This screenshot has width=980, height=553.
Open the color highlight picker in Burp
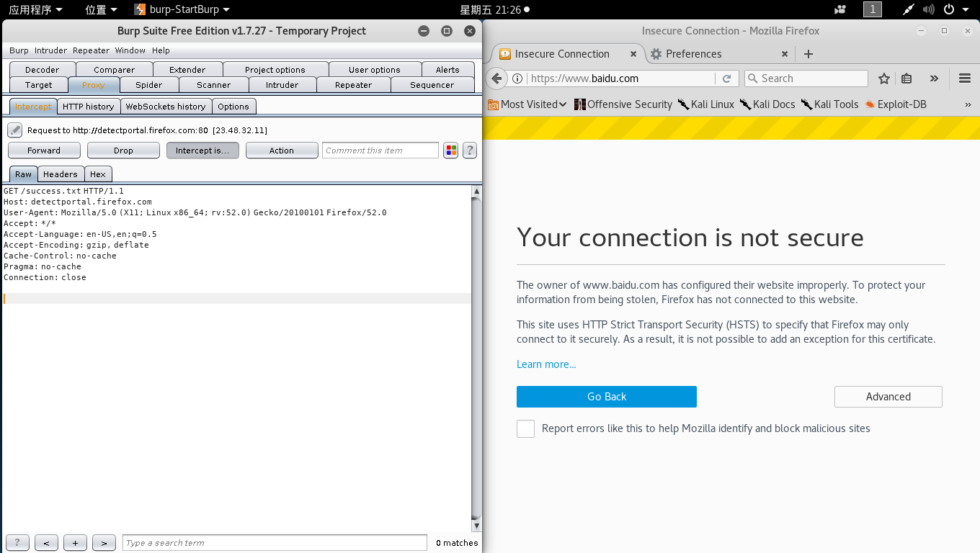pos(451,150)
